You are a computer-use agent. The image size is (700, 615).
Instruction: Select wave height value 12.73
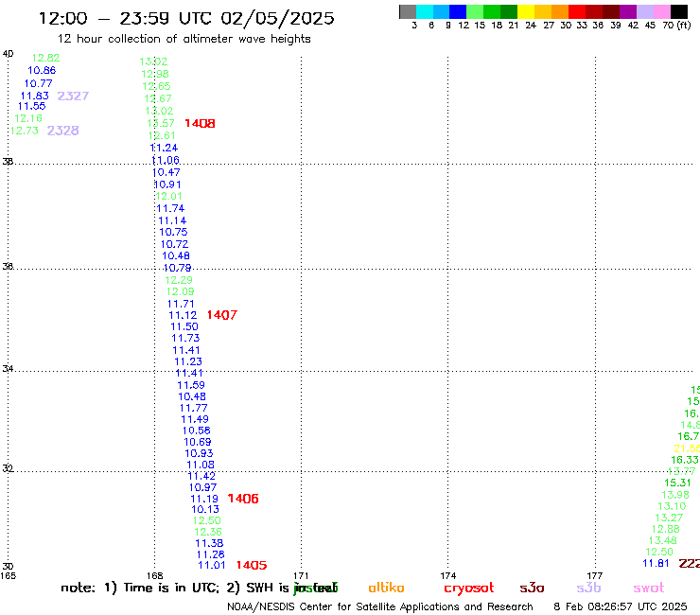click(24, 131)
